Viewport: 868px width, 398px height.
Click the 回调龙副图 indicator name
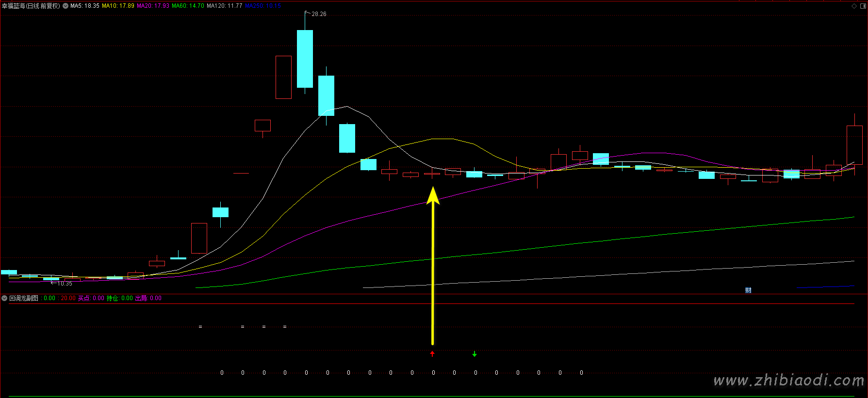[24, 298]
